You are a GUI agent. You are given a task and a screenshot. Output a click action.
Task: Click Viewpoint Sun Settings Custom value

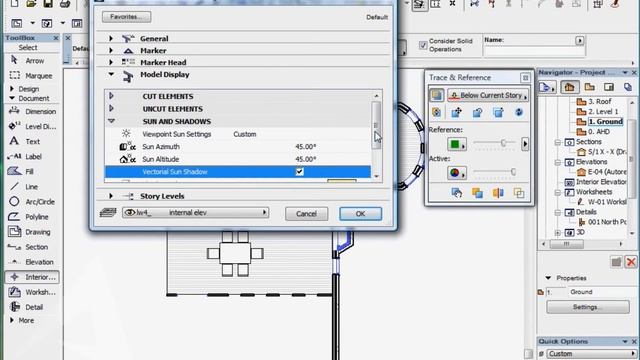pos(245,134)
